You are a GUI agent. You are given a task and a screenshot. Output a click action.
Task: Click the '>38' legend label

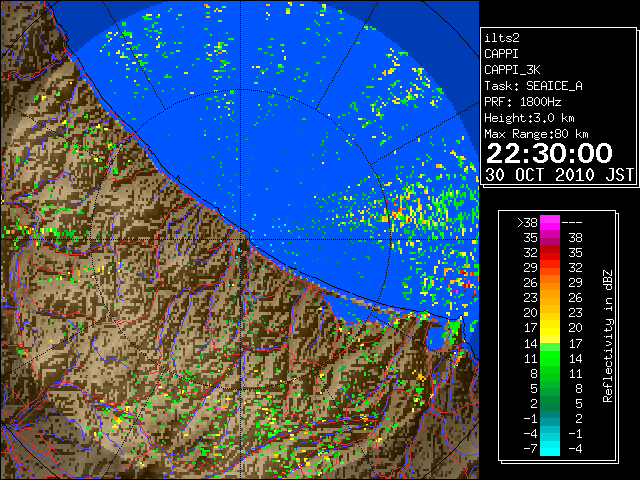[527, 222]
